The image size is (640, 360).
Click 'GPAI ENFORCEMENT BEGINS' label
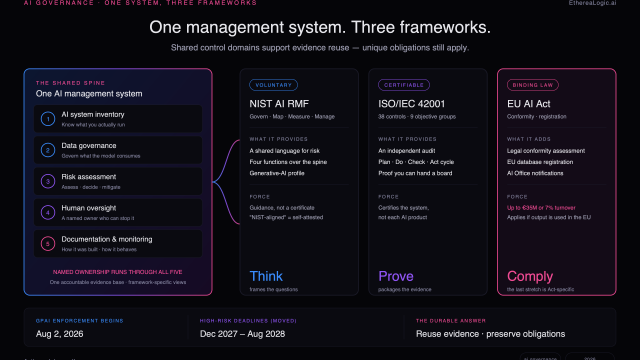(x=80, y=321)
